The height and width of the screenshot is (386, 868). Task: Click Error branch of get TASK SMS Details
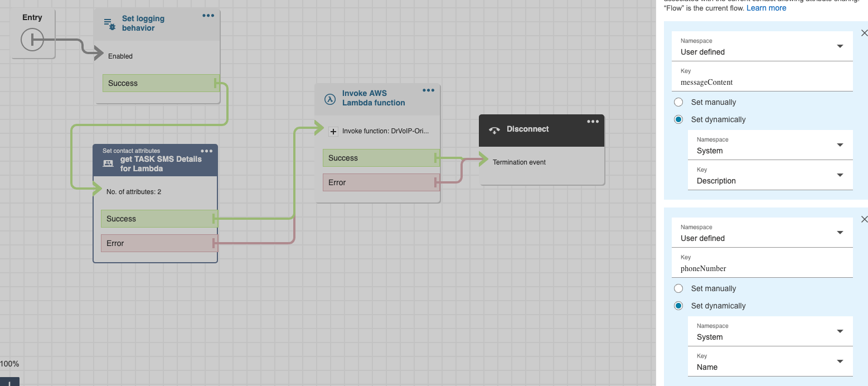(x=159, y=243)
